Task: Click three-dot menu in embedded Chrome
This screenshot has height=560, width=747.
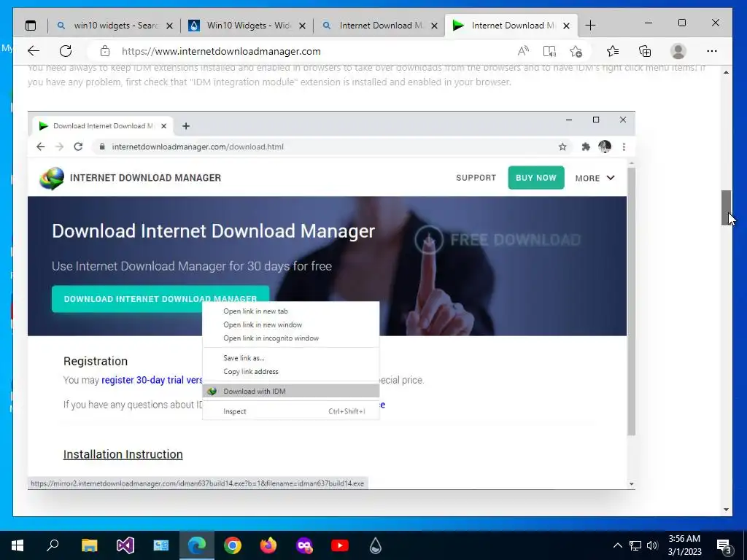Action: pos(624,147)
